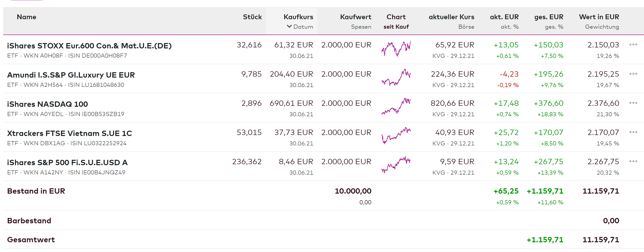
Task: Sort table by Name column header
Action: [26, 17]
